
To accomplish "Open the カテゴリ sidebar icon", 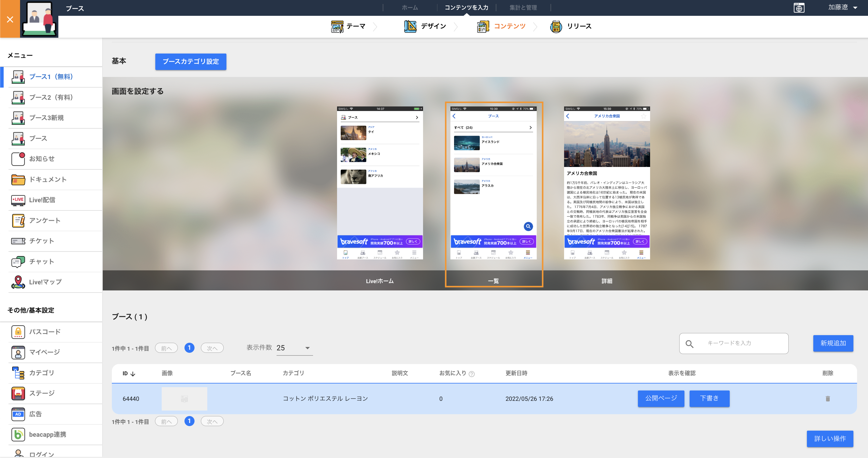I will 18,373.
